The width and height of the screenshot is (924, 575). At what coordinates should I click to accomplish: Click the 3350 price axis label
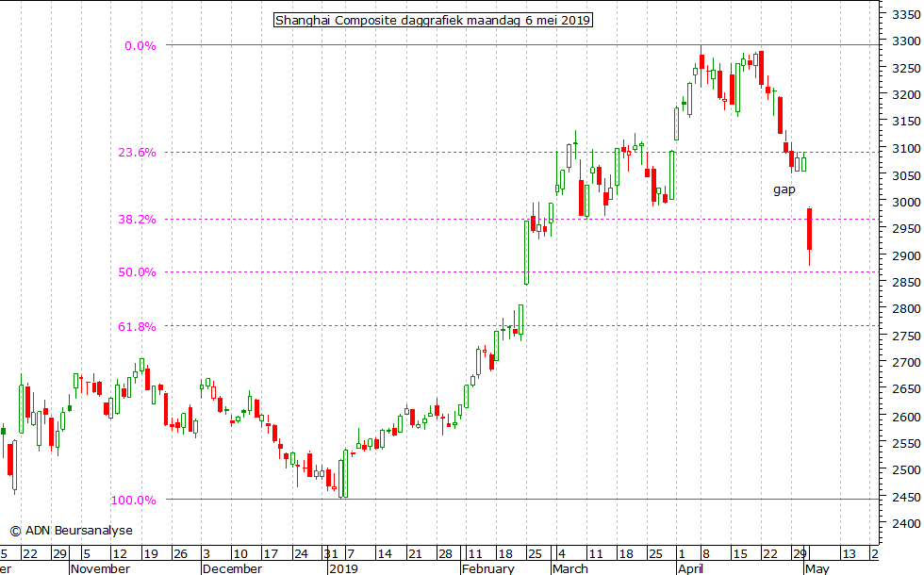(906, 15)
